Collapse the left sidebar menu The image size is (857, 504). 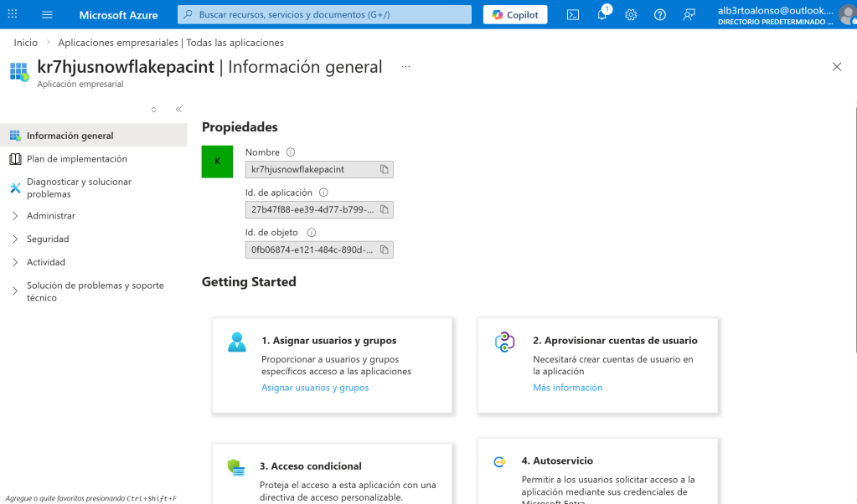point(178,110)
